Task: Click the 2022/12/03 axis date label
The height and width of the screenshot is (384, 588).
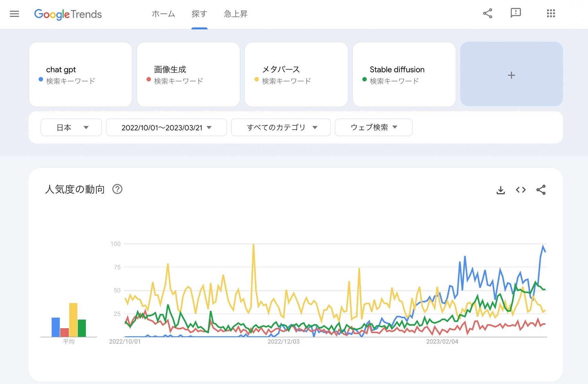Action: 284,342
